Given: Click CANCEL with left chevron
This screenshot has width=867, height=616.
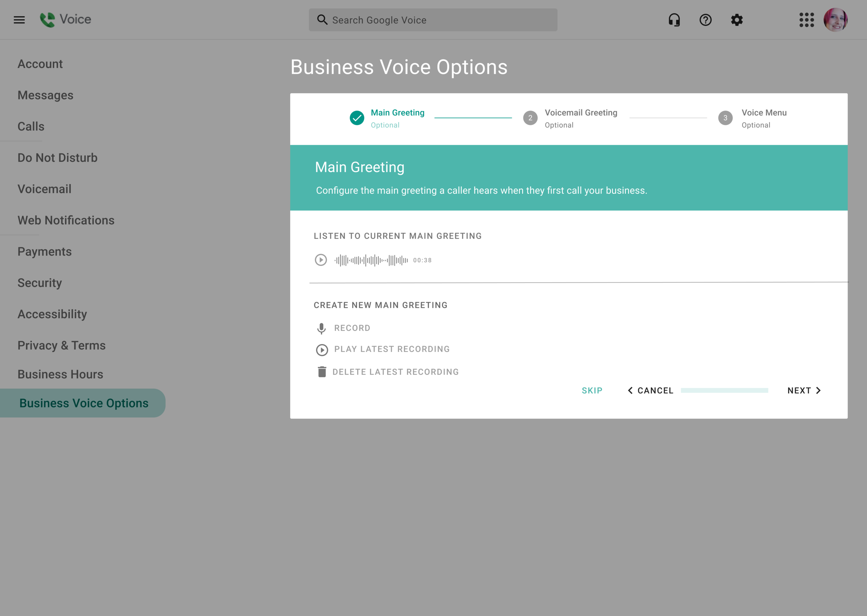Looking at the screenshot, I should click(x=651, y=390).
